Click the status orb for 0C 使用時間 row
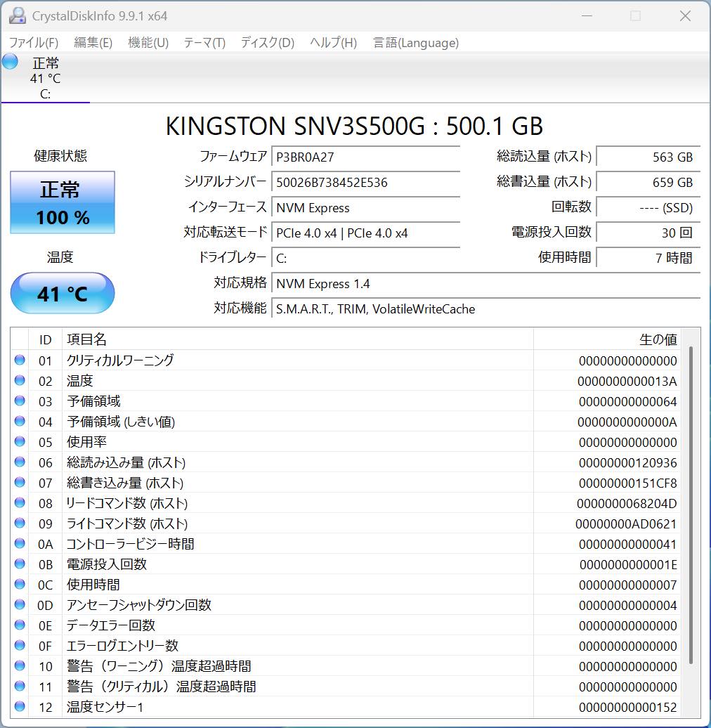This screenshot has height=728, width=711. (x=20, y=584)
